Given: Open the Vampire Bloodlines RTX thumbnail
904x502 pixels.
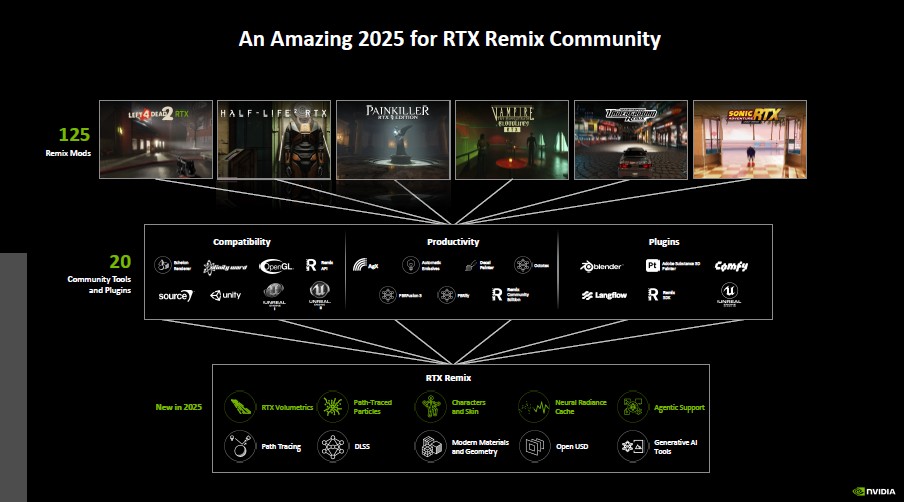Looking at the screenshot, I should 512,139.
